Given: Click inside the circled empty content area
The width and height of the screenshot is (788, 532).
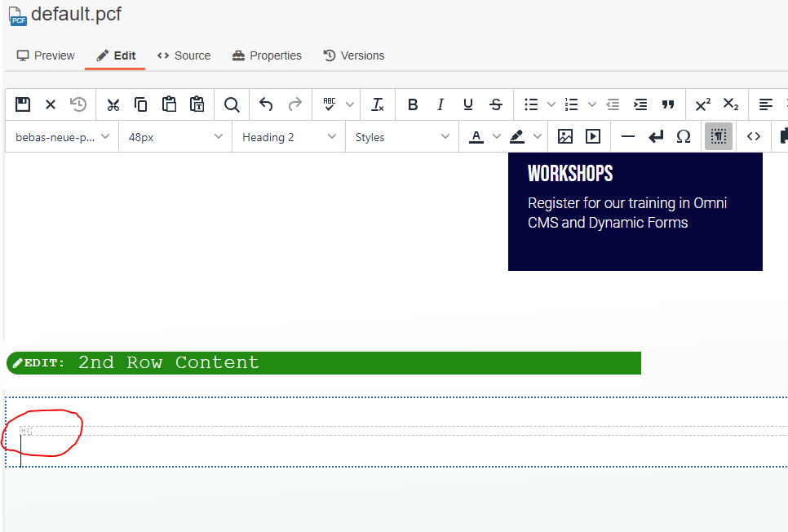Looking at the screenshot, I should coord(41,432).
